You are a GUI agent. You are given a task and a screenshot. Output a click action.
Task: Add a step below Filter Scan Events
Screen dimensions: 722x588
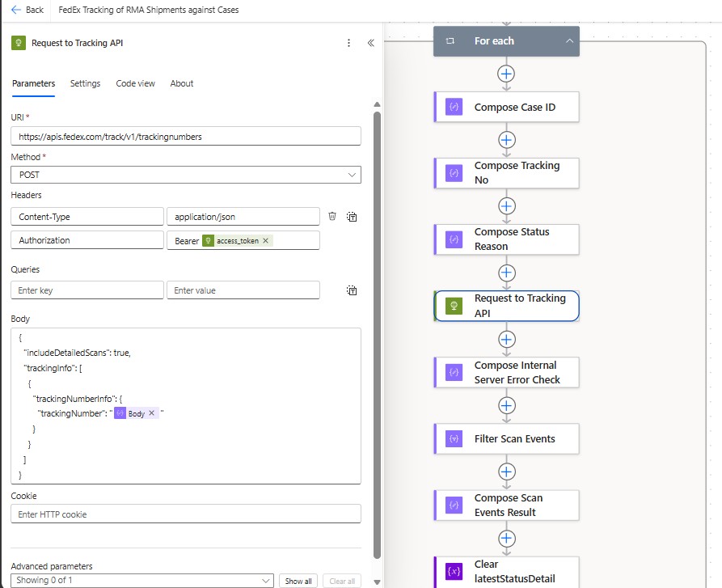(x=506, y=472)
